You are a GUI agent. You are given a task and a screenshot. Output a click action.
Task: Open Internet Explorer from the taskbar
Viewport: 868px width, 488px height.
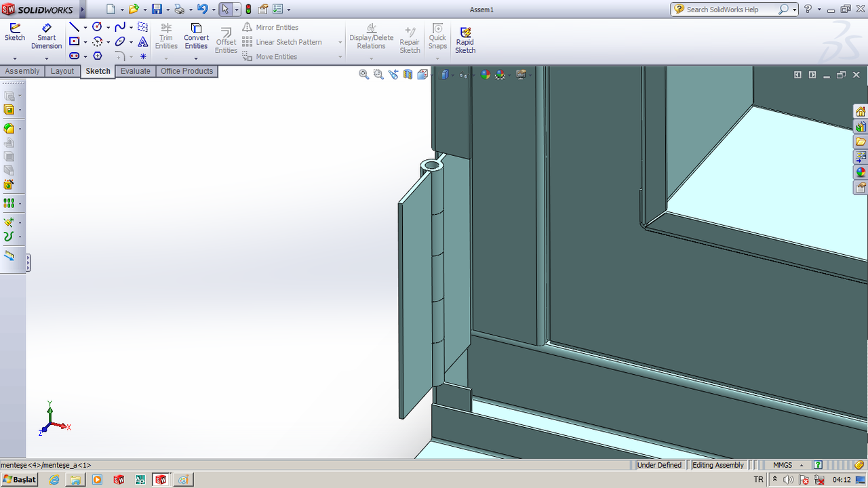pos(54,479)
